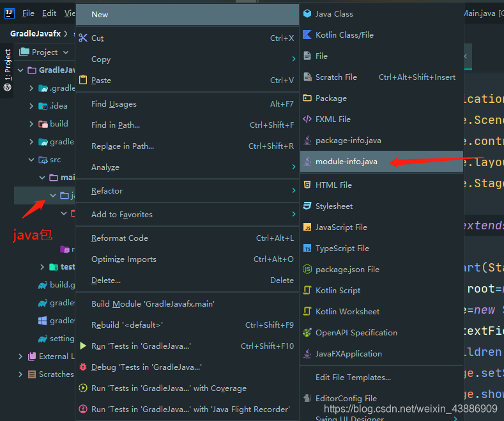Click the package-info.java icon
Screen dimensions: 504x421
307,140
